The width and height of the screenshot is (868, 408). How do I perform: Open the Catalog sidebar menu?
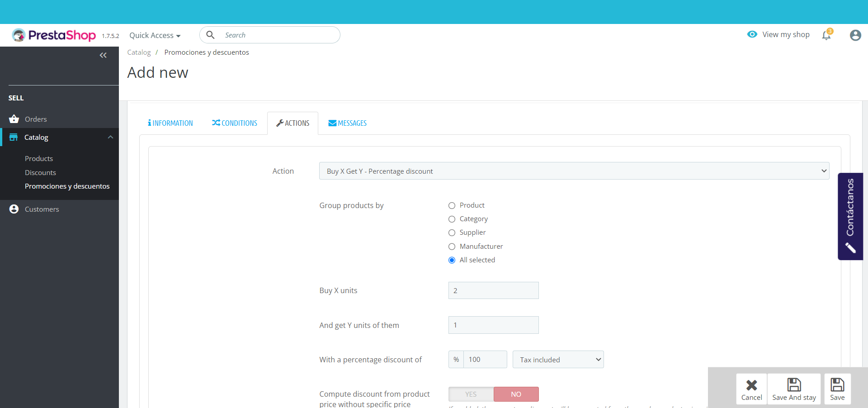click(x=36, y=137)
